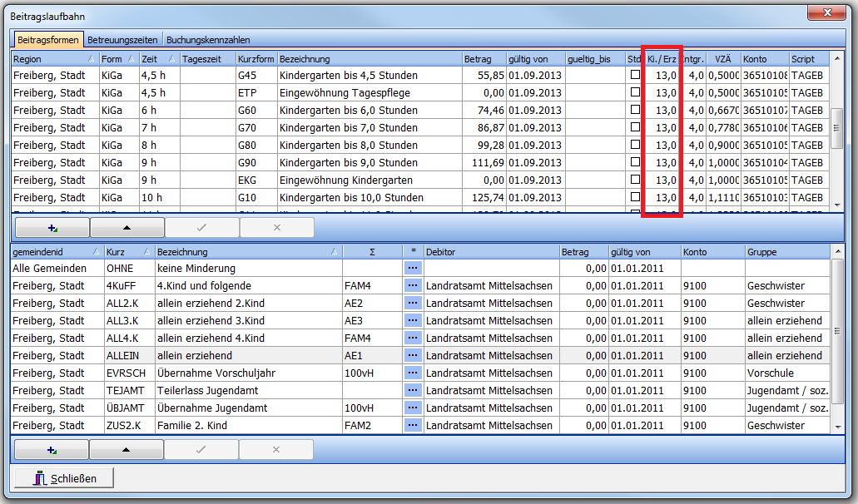
Task: Switch to the Betreuungszeiten tab
Action: click(122, 40)
